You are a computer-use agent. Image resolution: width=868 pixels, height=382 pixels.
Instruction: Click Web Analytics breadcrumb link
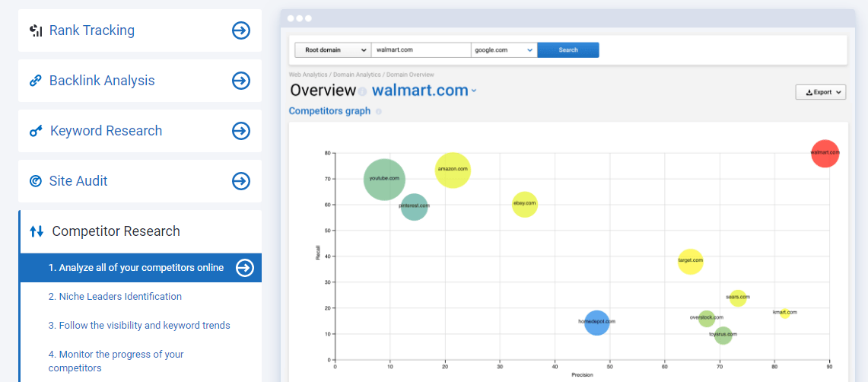308,74
